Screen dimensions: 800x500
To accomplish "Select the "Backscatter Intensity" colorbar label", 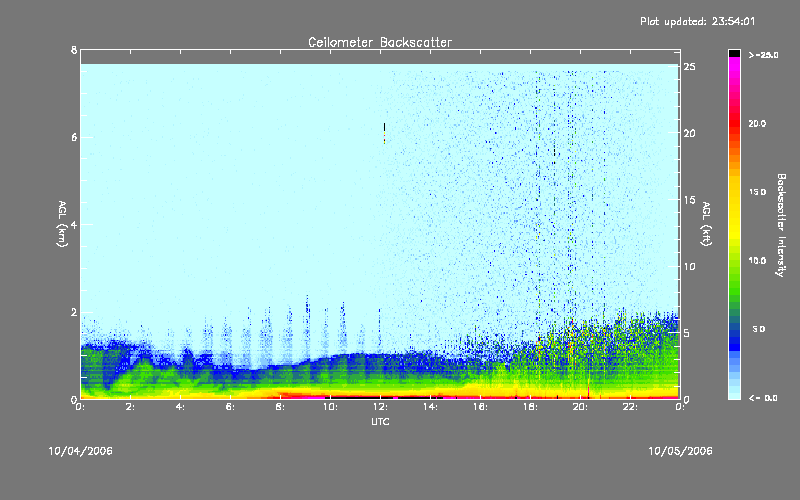I will pyautogui.click(x=781, y=225).
